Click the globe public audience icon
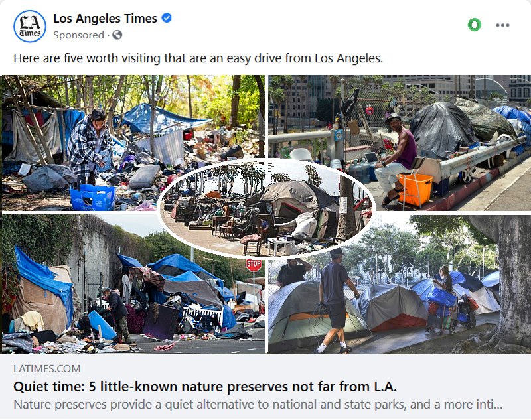The width and height of the screenshot is (531, 420). (117, 35)
